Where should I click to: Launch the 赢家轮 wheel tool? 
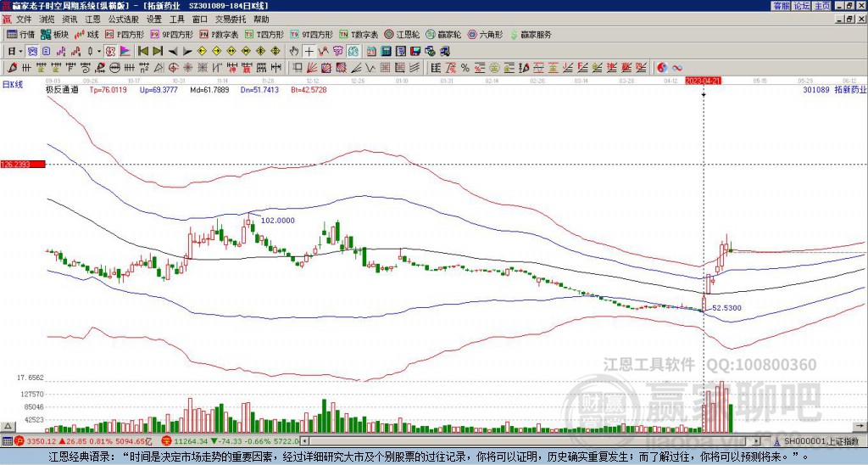click(x=443, y=34)
